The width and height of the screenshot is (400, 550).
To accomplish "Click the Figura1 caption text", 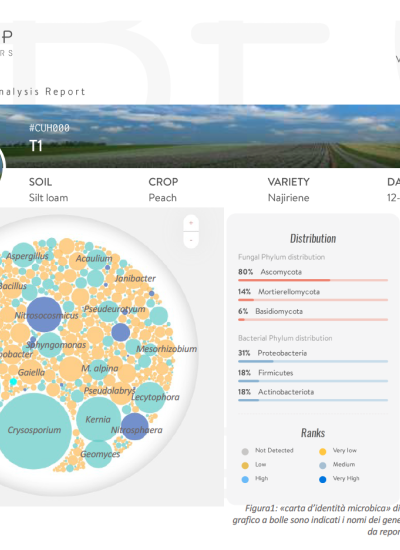I will click(316, 520).
